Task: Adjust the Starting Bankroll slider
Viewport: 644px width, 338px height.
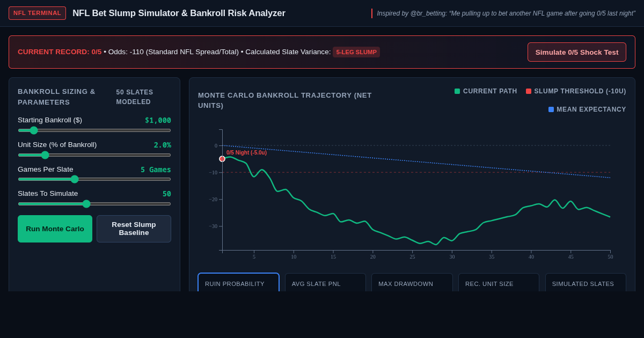Action: (x=94, y=130)
